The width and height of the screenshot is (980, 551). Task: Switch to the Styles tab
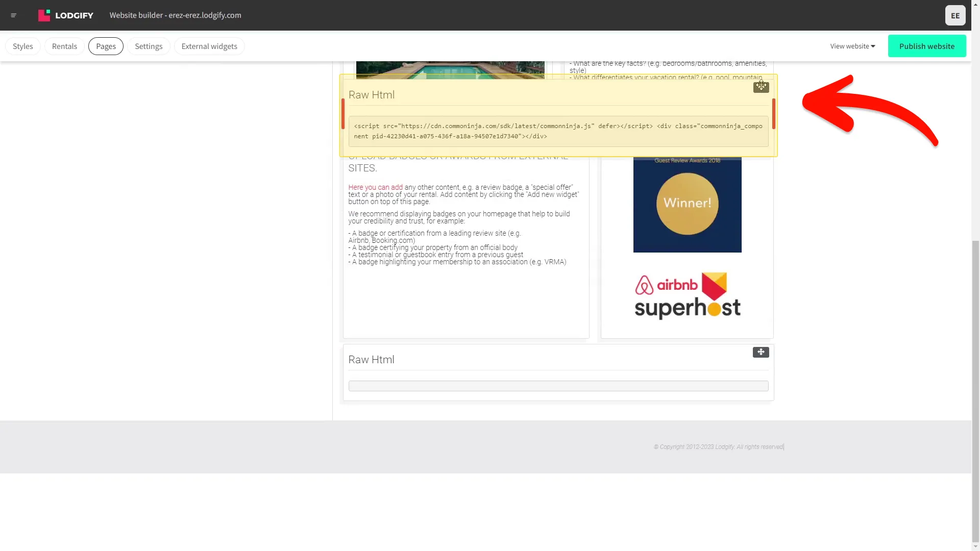[23, 46]
